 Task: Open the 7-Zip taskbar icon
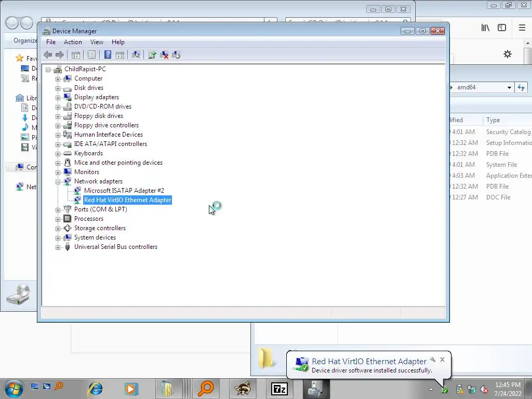[279, 389]
